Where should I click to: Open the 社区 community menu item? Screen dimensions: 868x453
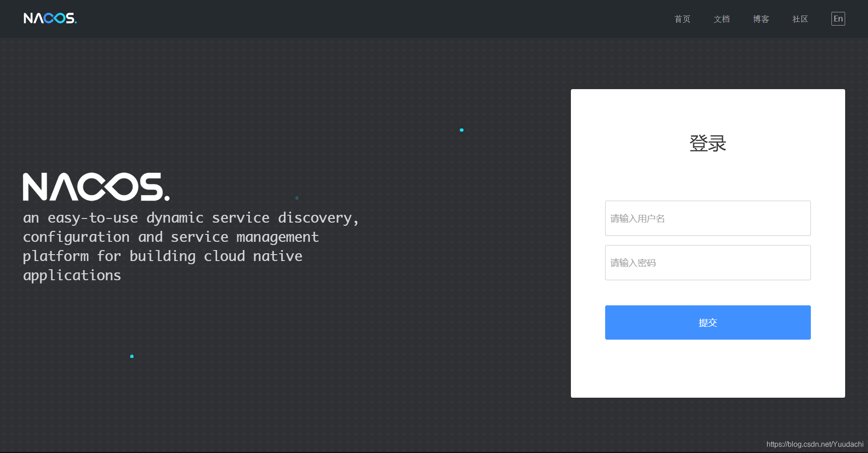(x=800, y=19)
